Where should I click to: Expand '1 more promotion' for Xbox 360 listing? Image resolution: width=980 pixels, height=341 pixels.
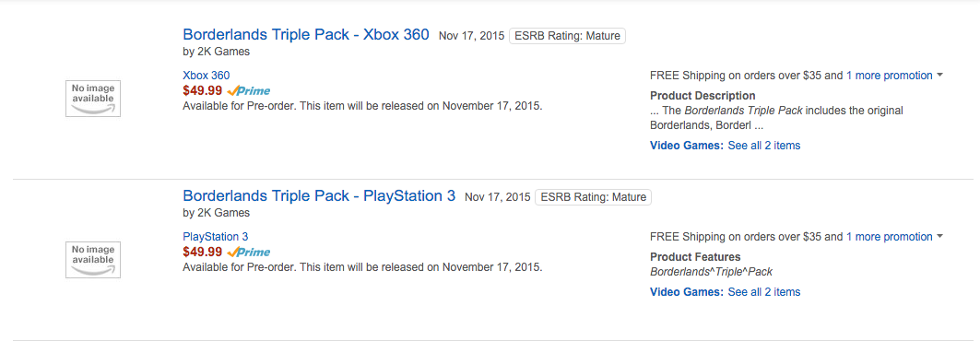pos(890,76)
